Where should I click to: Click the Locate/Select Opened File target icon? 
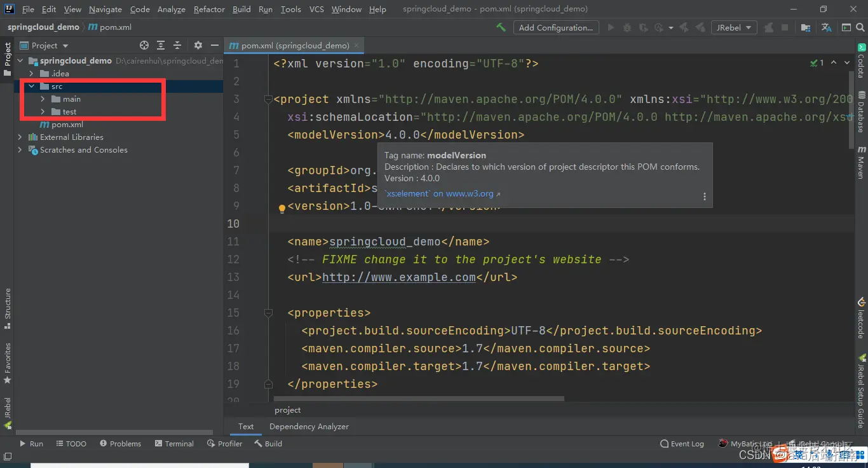coord(144,45)
